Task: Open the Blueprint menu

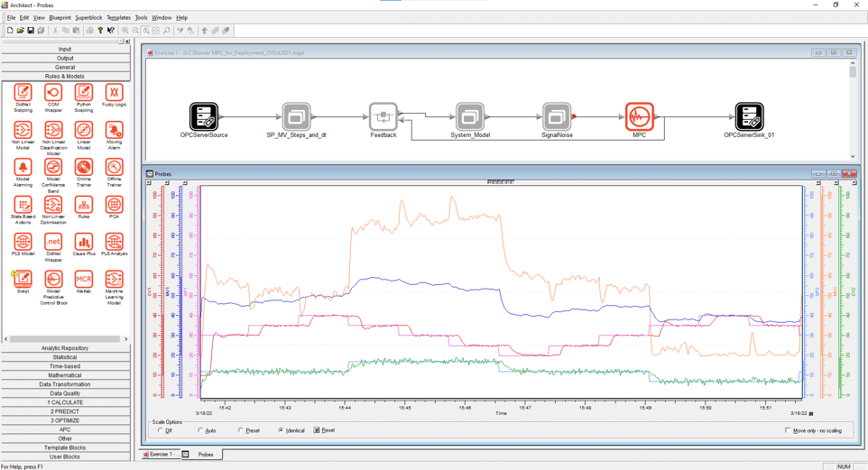Action: click(x=60, y=17)
